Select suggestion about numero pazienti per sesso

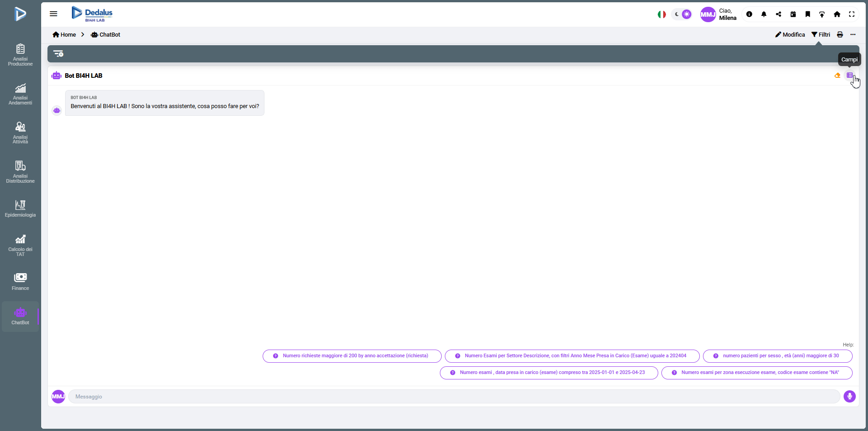(x=777, y=356)
